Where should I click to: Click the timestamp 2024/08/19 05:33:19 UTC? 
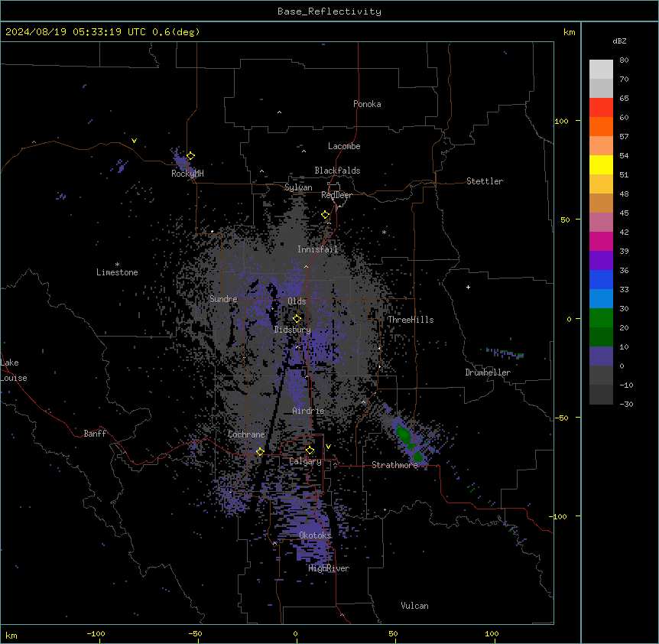click(x=75, y=32)
